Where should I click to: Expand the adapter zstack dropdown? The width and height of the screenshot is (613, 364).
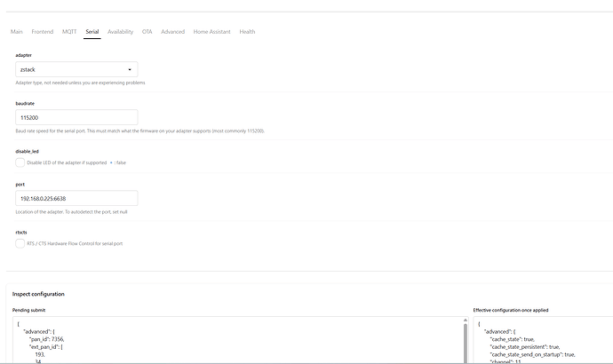pyautogui.click(x=76, y=69)
